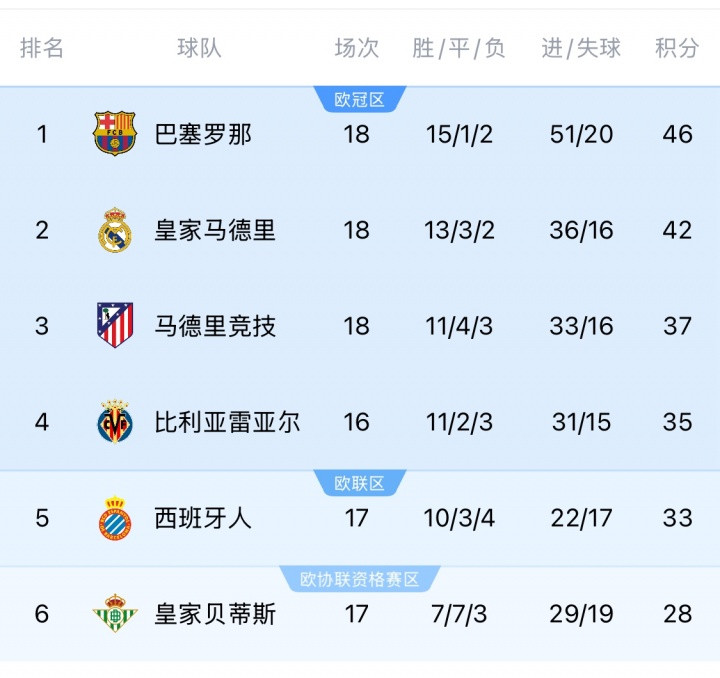Click the Real Madrid club crest icon

(115, 230)
